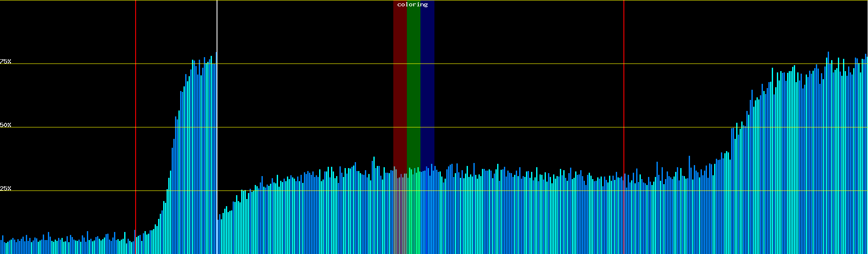Select the green coloring band
This screenshot has height=254, width=868.
[x=413, y=85]
